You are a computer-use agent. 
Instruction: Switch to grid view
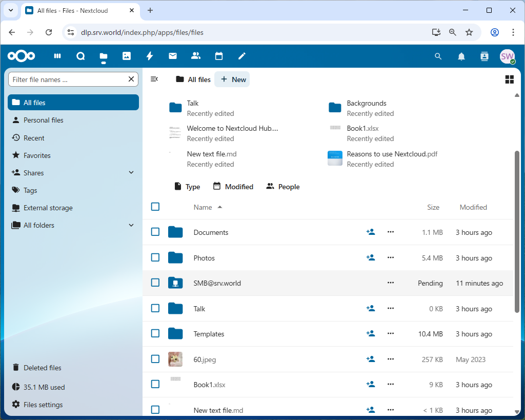point(509,79)
